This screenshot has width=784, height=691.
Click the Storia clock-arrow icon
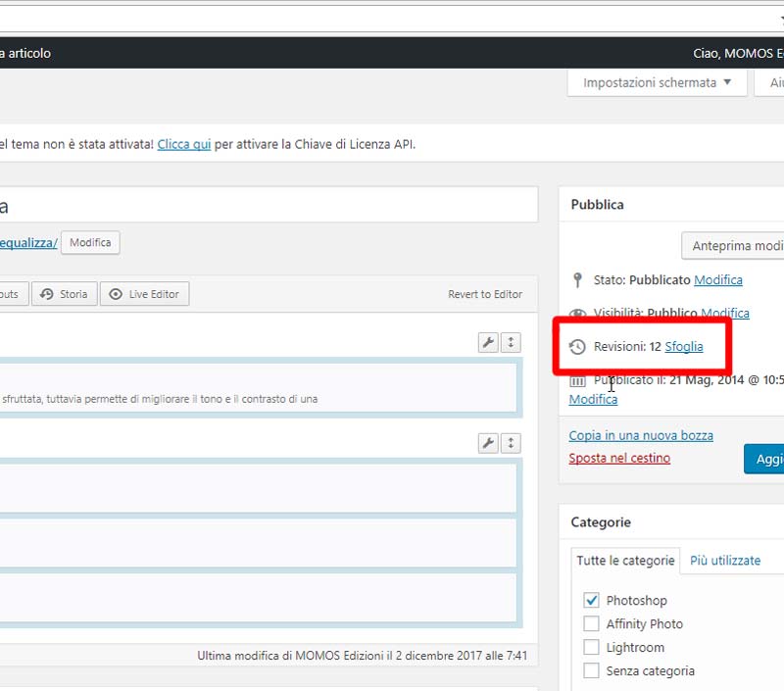[46, 294]
